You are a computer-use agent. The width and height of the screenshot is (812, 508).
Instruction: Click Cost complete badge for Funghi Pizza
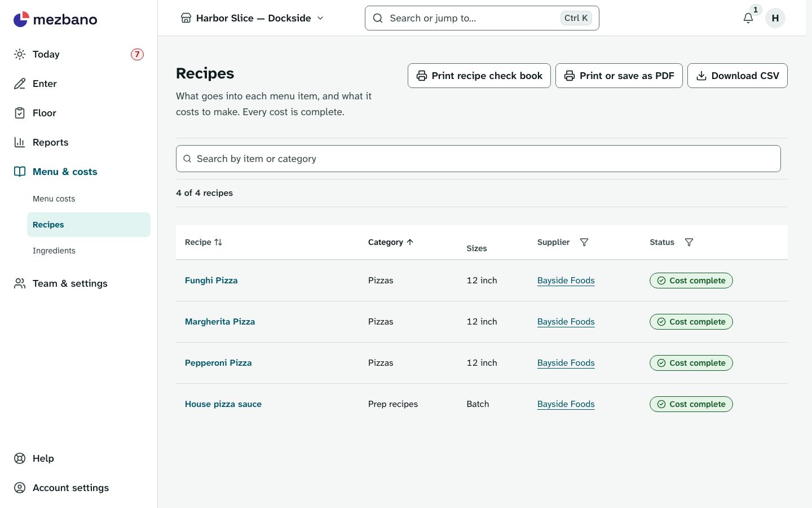tap(691, 281)
